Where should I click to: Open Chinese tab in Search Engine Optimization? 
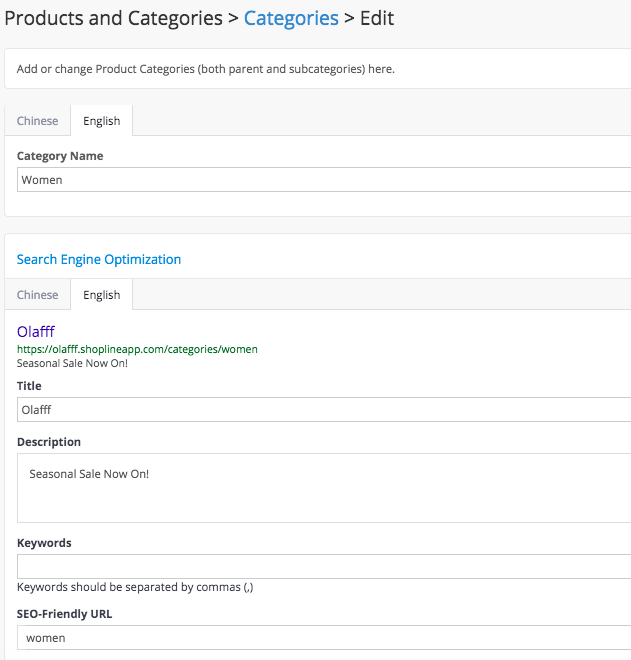click(x=37, y=295)
